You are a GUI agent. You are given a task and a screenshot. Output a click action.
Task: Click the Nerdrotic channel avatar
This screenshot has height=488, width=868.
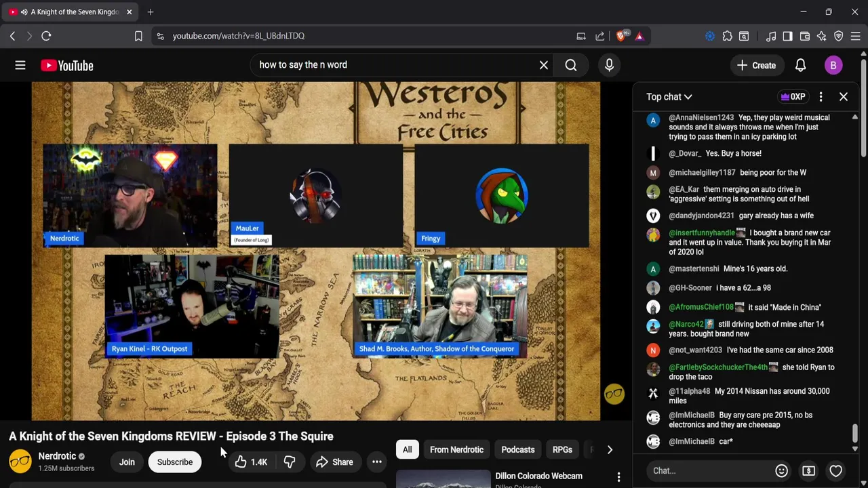pos(20,462)
